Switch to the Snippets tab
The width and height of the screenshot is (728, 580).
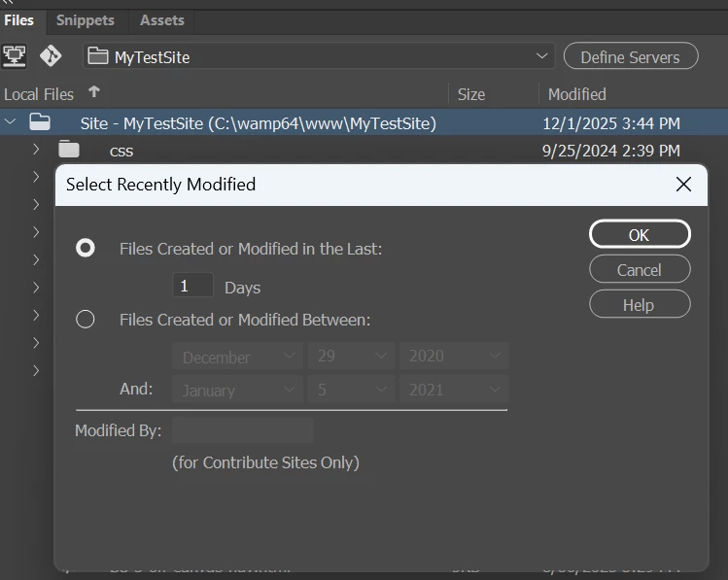click(x=85, y=20)
